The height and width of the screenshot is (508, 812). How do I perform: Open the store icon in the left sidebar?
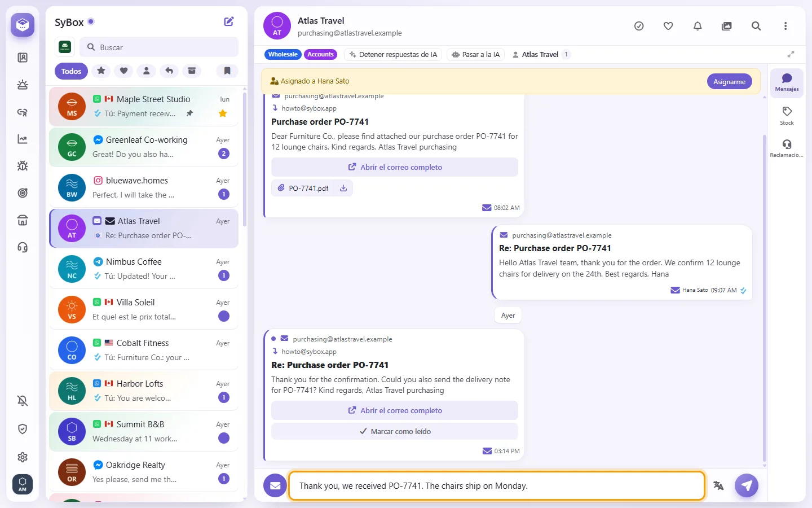pyautogui.click(x=23, y=220)
